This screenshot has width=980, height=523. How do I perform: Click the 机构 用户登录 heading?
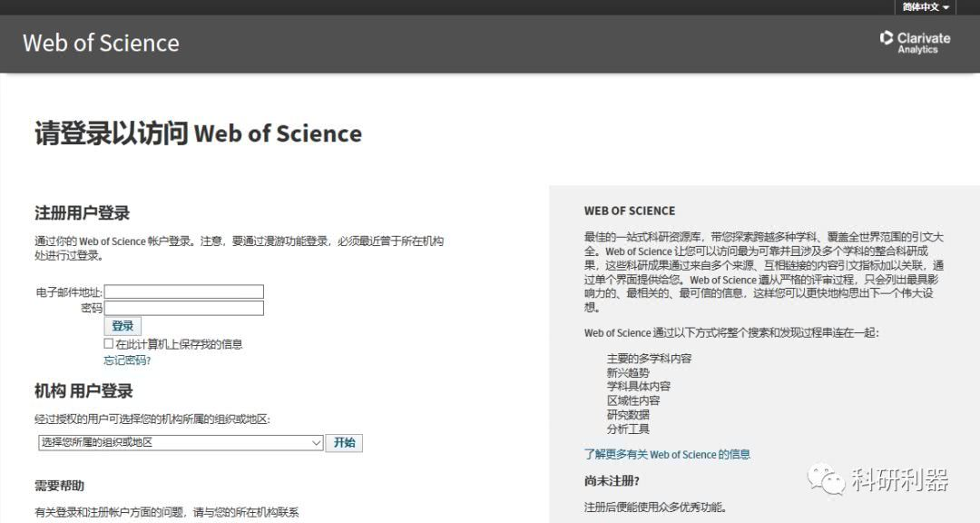pos(83,391)
